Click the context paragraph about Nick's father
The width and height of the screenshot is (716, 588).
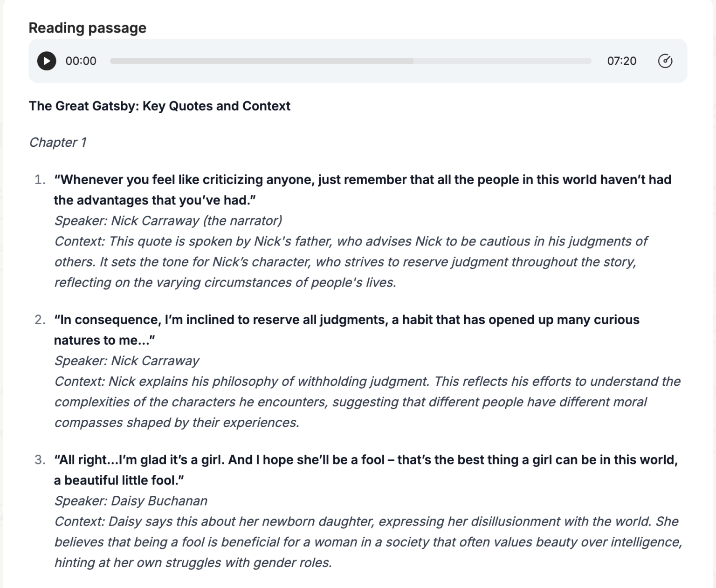351,262
